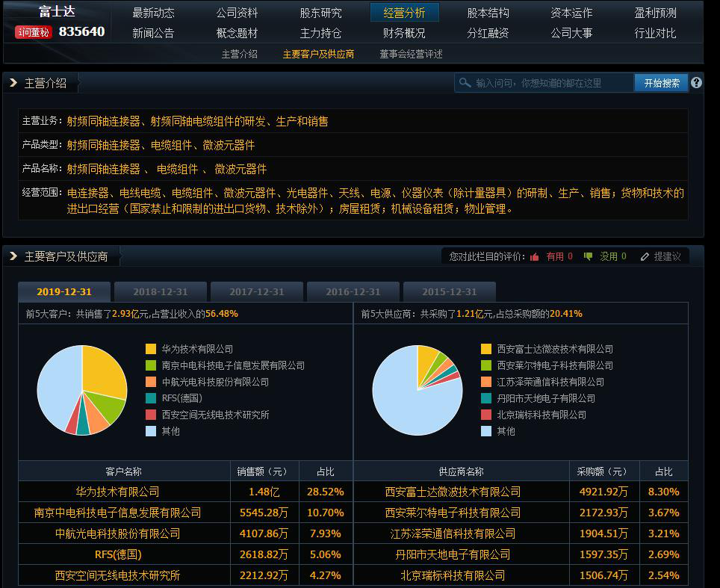
Task: Click the 28.52% share cell
Action: (x=326, y=492)
